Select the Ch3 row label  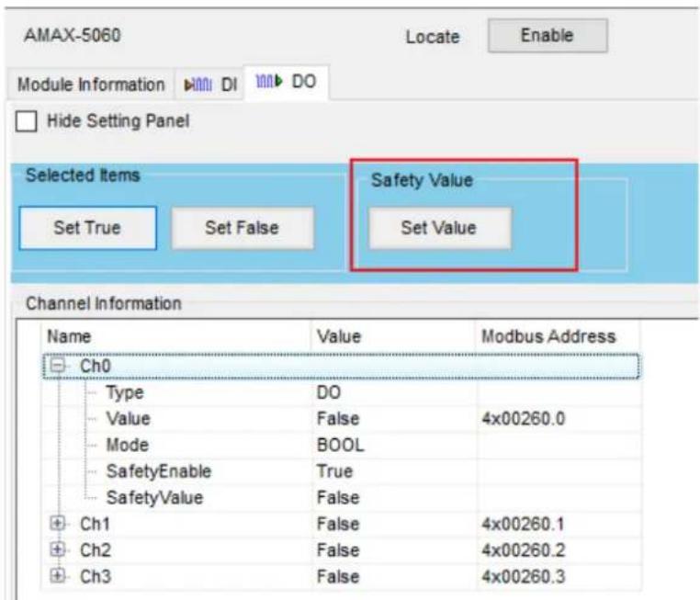click(x=96, y=576)
